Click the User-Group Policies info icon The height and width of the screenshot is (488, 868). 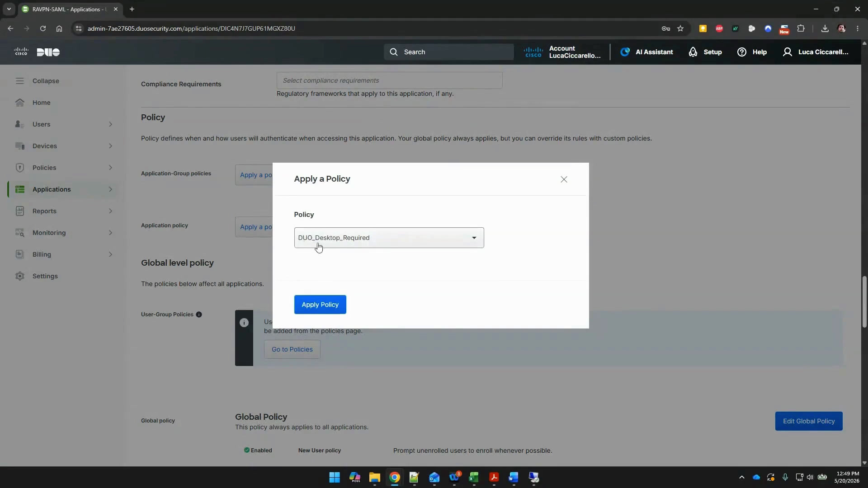click(199, 314)
